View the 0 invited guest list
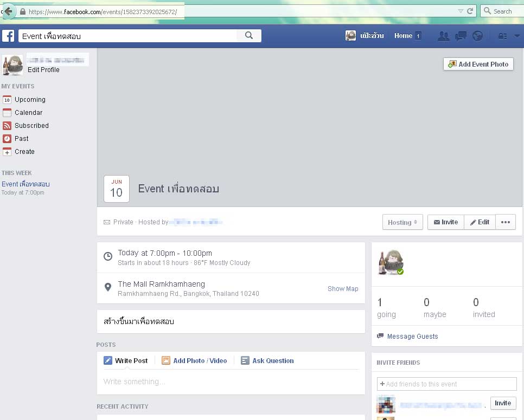 point(484,308)
